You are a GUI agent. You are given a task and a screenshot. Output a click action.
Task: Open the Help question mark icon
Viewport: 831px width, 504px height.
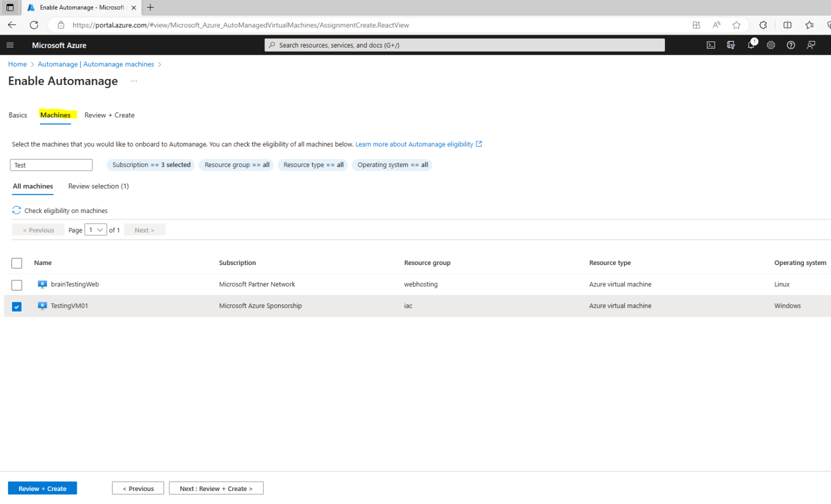(x=790, y=45)
